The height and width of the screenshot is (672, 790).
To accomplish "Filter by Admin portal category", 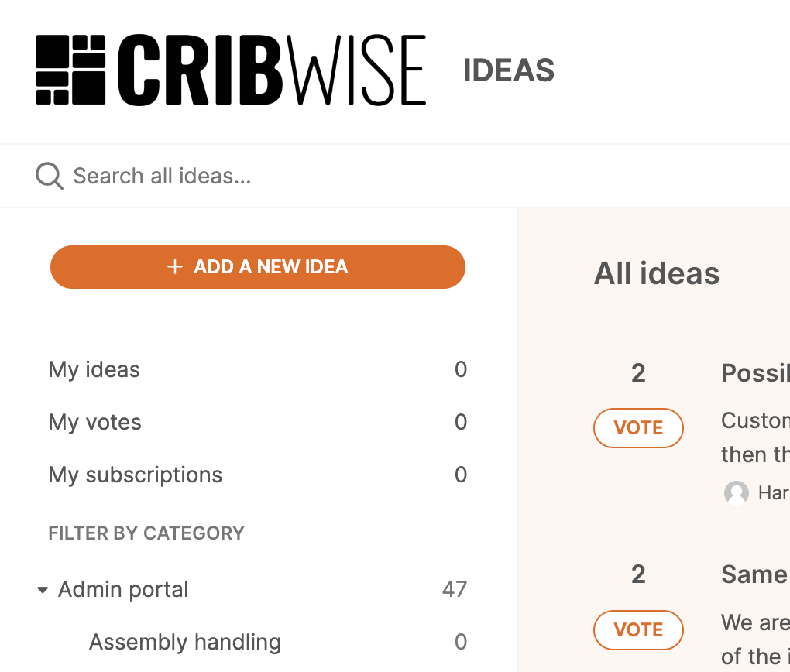I will coord(123,589).
